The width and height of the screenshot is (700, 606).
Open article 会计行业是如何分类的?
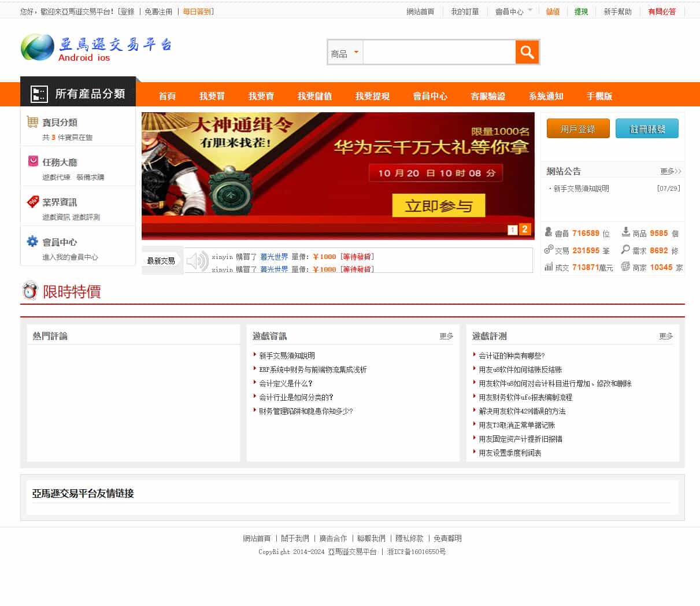coord(297,397)
